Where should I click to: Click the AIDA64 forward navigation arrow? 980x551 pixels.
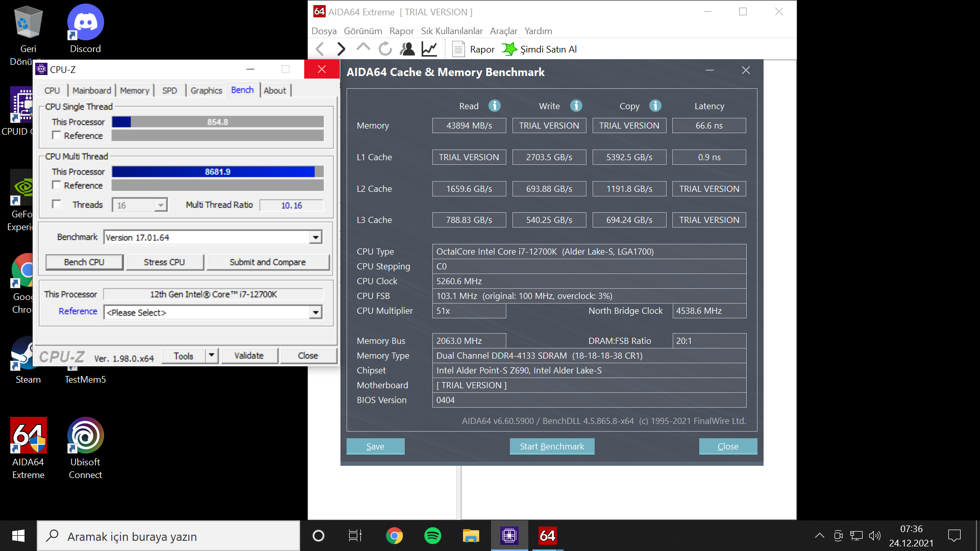(341, 49)
